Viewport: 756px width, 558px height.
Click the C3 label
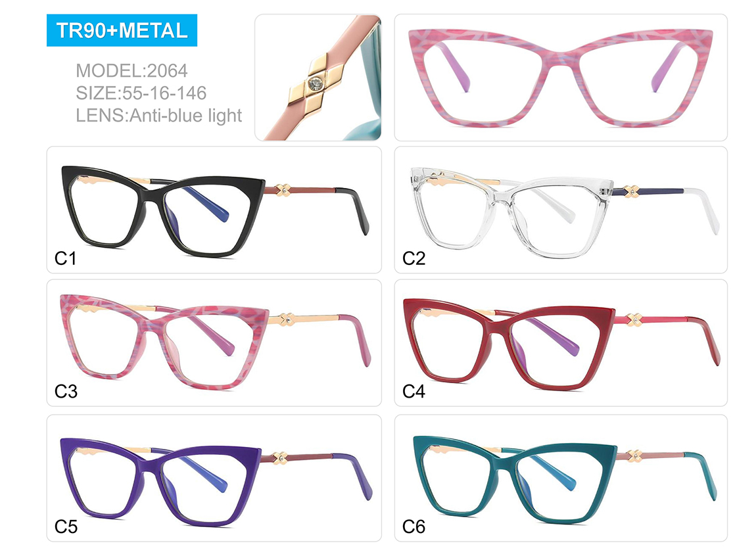pyautogui.click(x=66, y=392)
